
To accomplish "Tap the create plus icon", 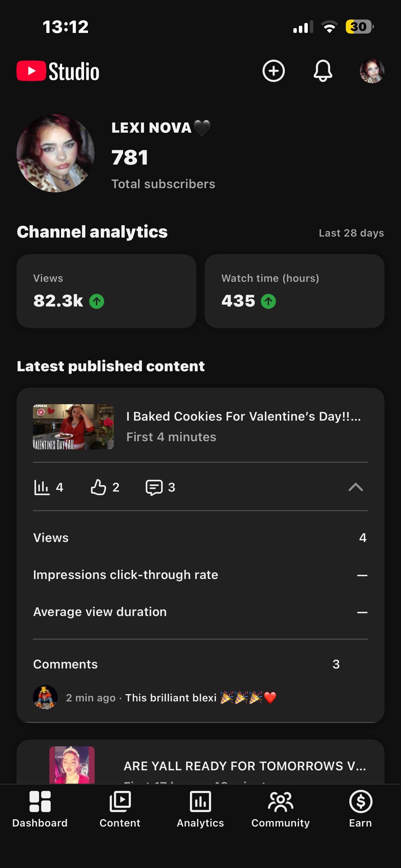I will (274, 71).
